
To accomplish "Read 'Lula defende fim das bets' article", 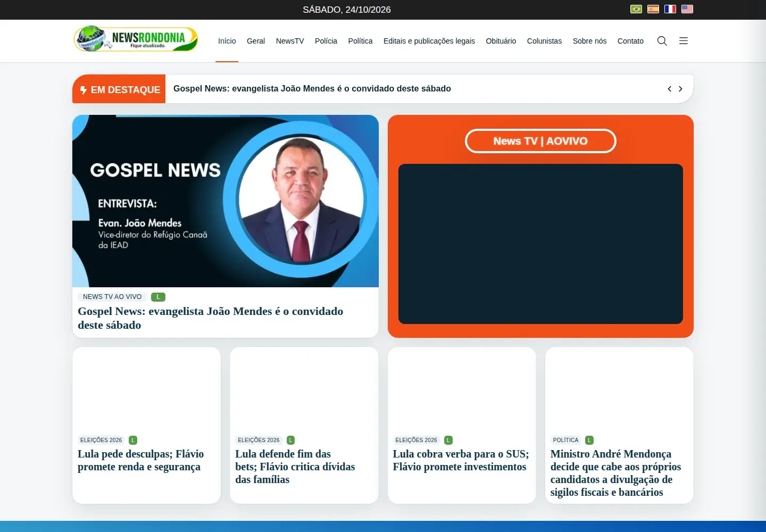I will pyautogui.click(x=295, y=467).
